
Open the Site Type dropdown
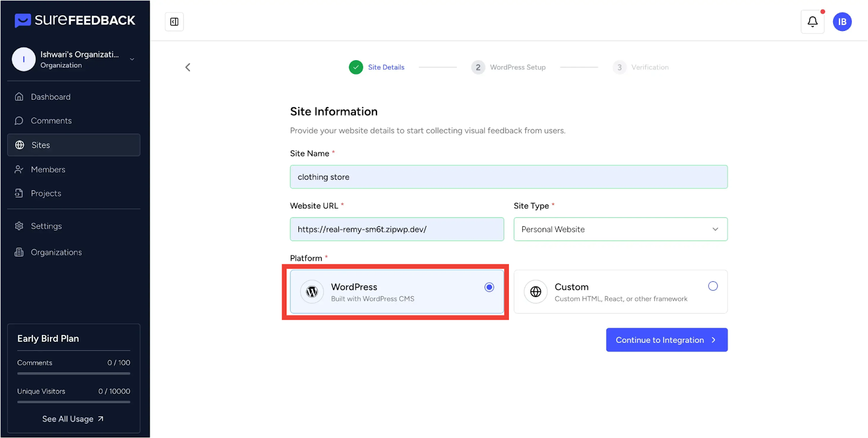(620, 230)
